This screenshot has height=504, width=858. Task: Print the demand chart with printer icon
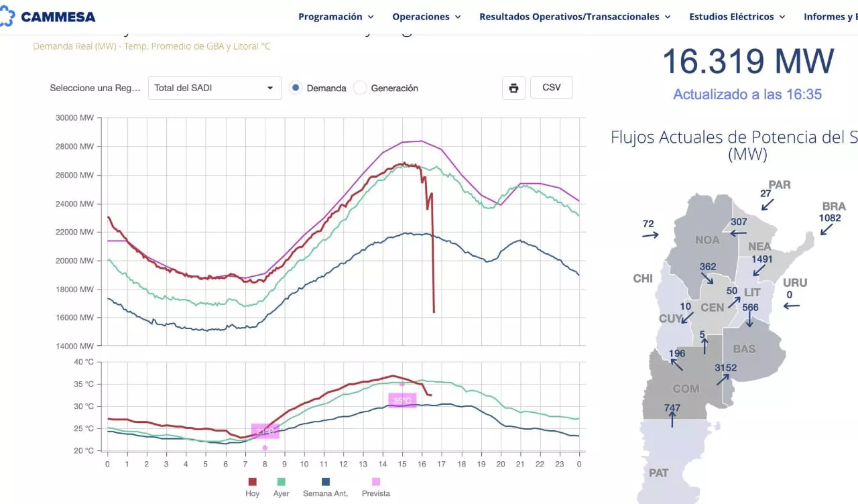click(513, 88)
